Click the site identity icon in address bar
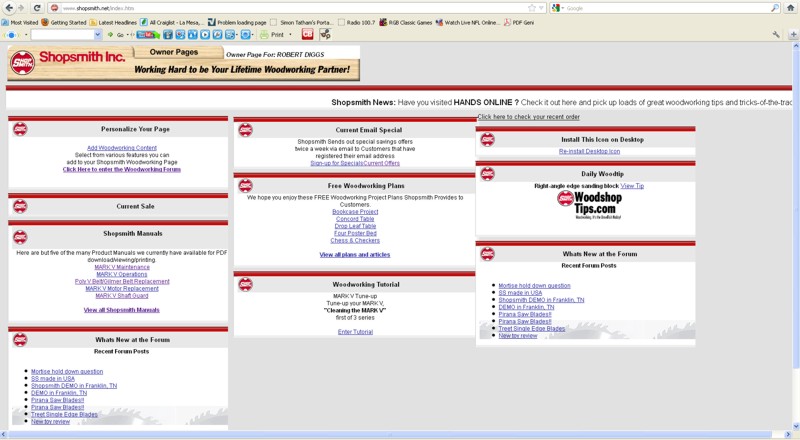 (x=55, y=8)
